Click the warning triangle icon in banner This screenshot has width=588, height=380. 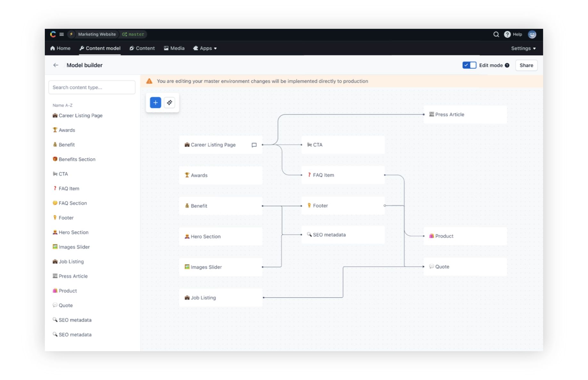(149, 81)
